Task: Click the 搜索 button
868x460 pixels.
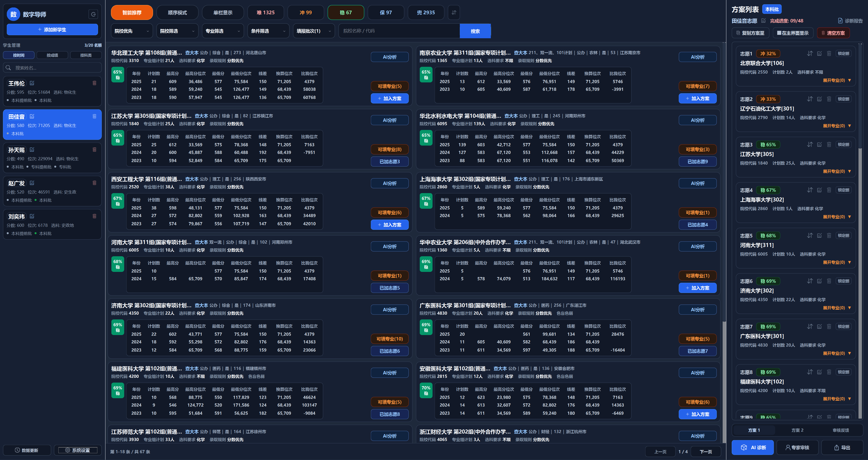Action: 475,31
